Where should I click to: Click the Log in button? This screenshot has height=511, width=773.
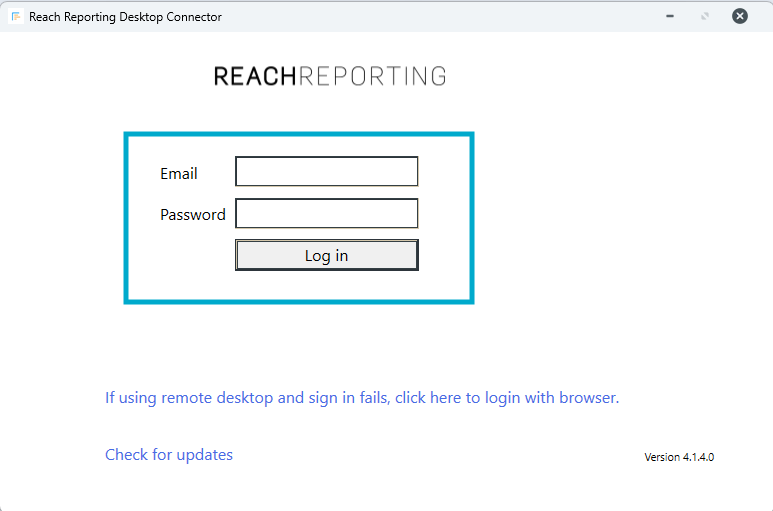(326, 255)
